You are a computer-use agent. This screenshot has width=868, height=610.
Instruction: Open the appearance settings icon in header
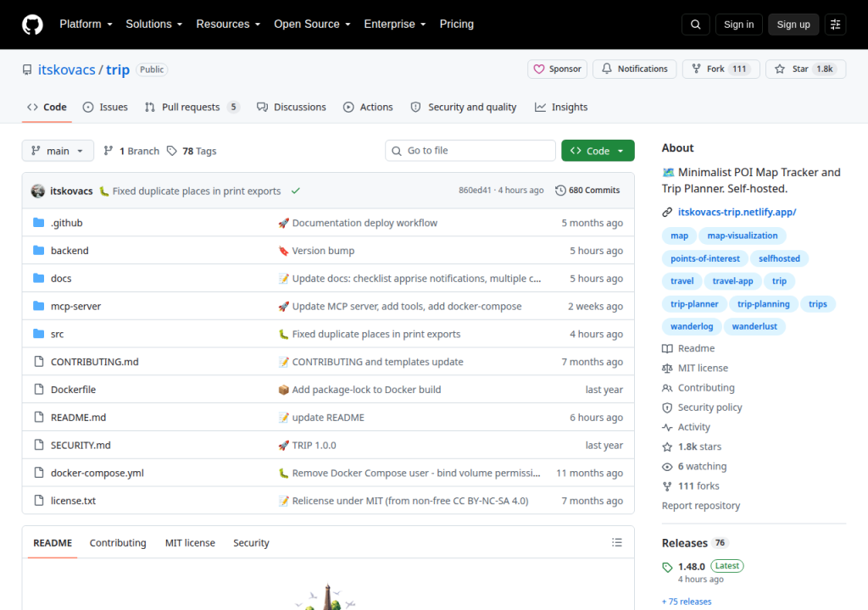click(x=835, y=25)
